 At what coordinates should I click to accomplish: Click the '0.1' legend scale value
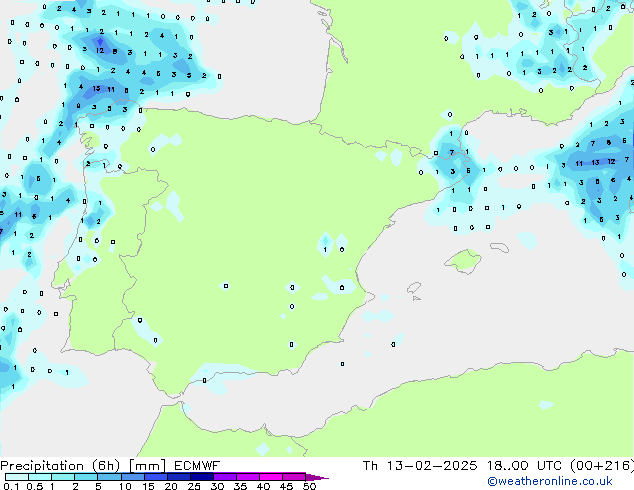click(11, 486)
